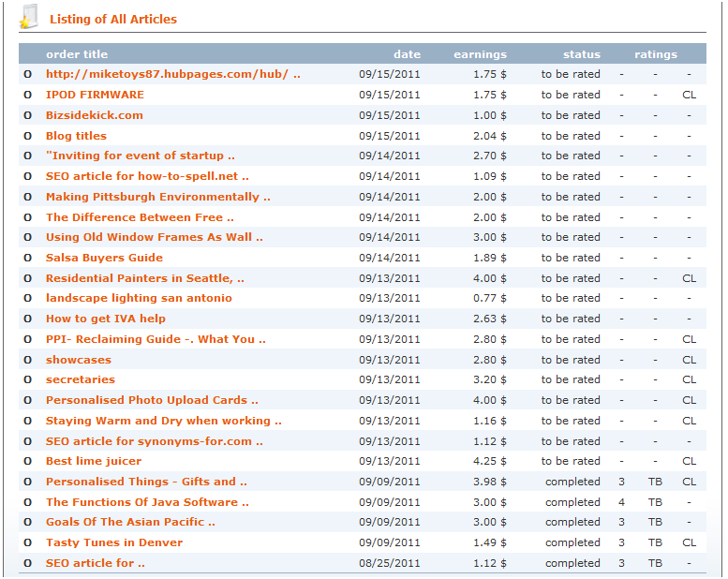Click the CL rating in showcases row
The image size is (728, 579).
pyautogui.click(x=689, y=360)
